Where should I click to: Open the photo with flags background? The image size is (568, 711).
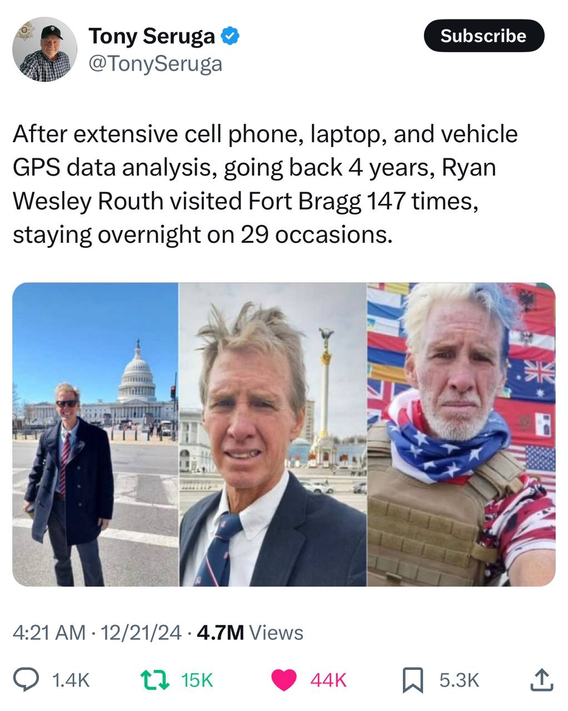coord(461,434)
